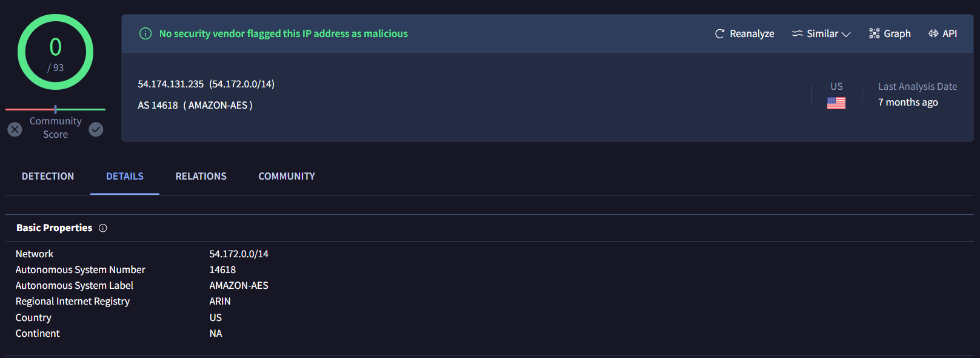Click the API icon
980x358 pixels.
933,34
